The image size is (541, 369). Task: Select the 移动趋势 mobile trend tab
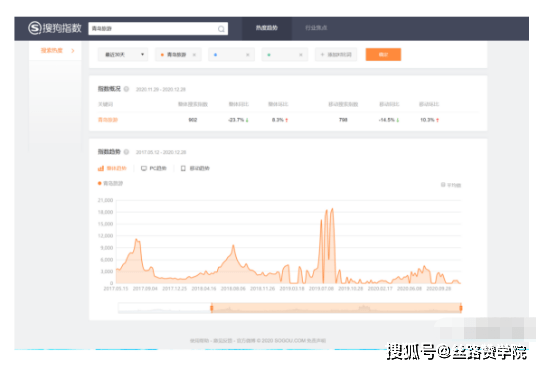(195, 168)
